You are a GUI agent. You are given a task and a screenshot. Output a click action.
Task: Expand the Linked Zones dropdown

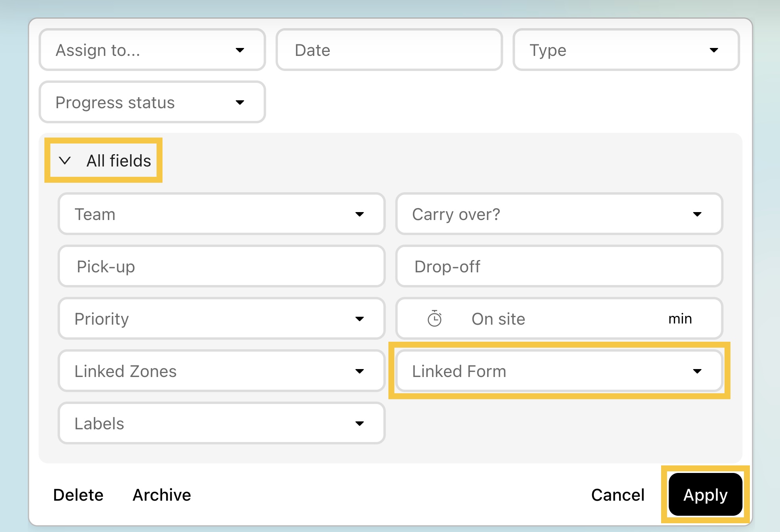[221, 371]
